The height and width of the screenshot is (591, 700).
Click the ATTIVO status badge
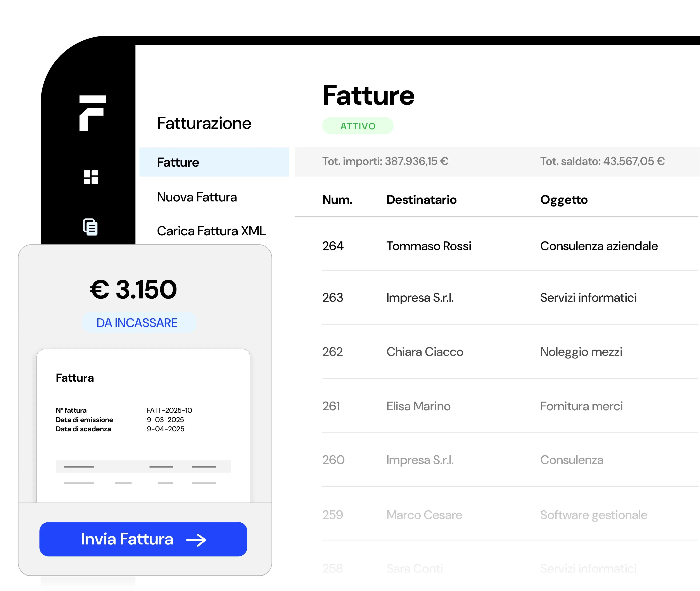358,126
